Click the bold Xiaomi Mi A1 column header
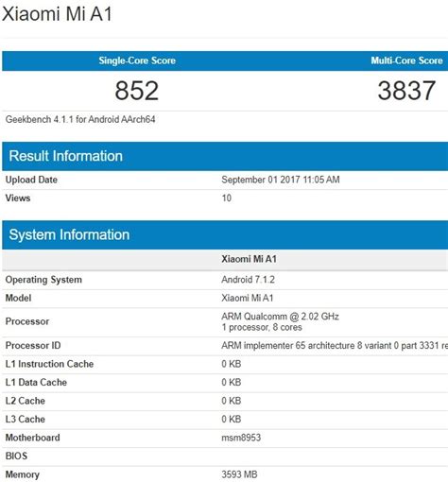The image size is (448, 482). pyautogui.click(x=249, y=259)
